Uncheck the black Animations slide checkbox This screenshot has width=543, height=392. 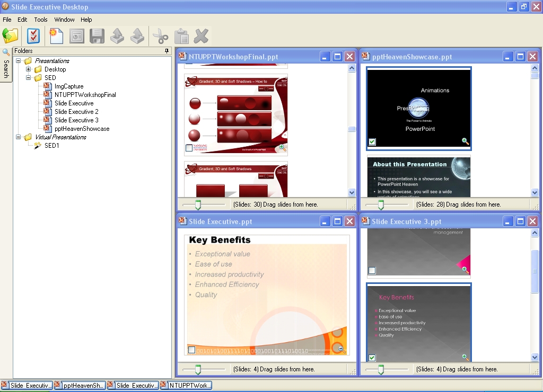point(372,141)
